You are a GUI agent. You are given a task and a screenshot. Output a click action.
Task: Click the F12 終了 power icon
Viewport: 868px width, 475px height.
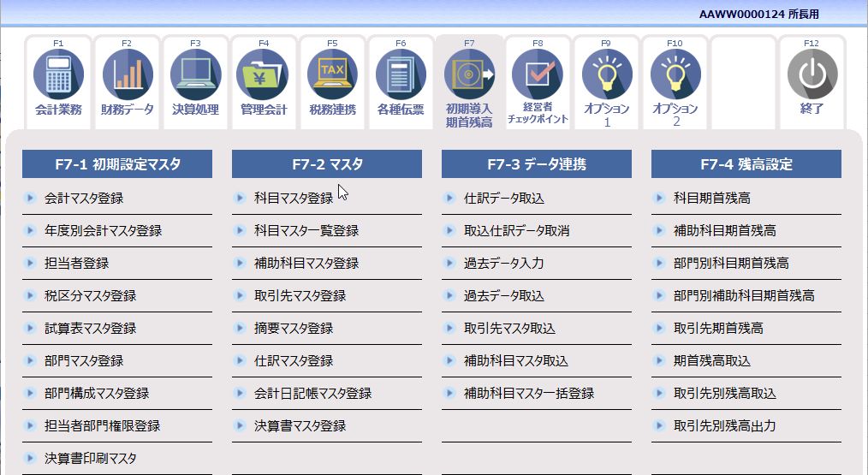[812, 74]
